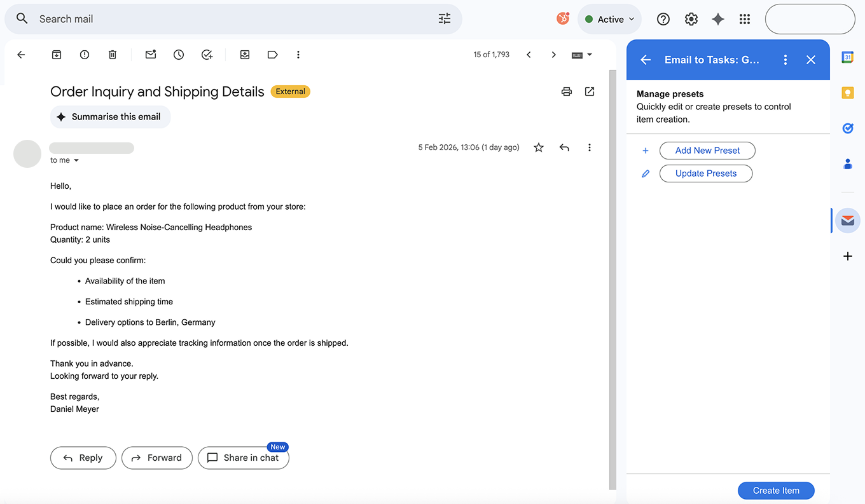The width and height of the screenshot is (865, 504).
Task: Open the email in a new window
Action: [x=590, y=92]
